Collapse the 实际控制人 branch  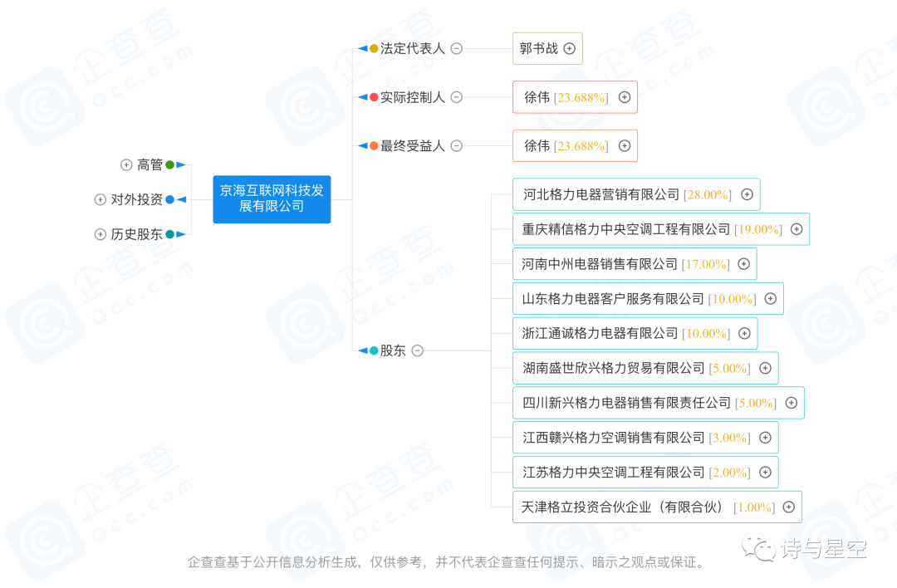457,97
